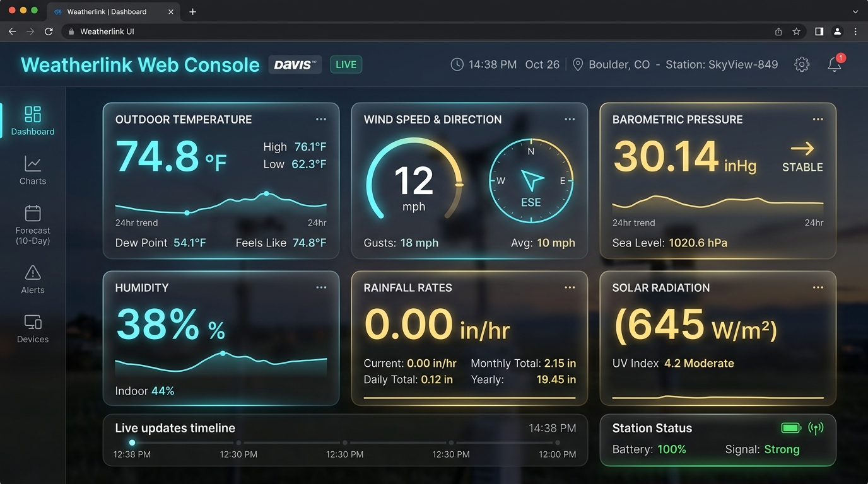Open the settings gear in the header

tap(802, 64)
